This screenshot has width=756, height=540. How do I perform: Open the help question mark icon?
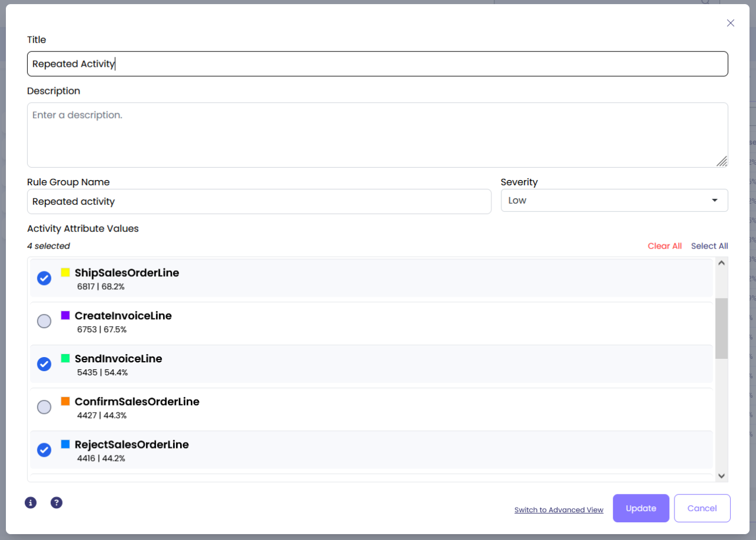56,503
